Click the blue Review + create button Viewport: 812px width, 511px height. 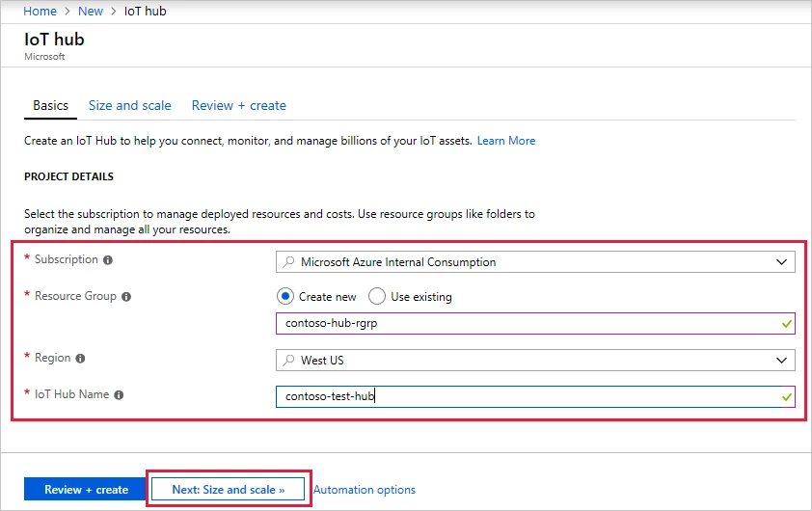tap(86, 489)
